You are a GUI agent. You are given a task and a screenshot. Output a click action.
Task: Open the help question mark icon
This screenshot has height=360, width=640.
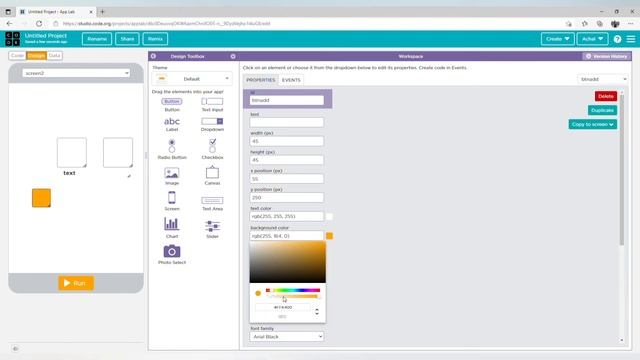[617, 39]
